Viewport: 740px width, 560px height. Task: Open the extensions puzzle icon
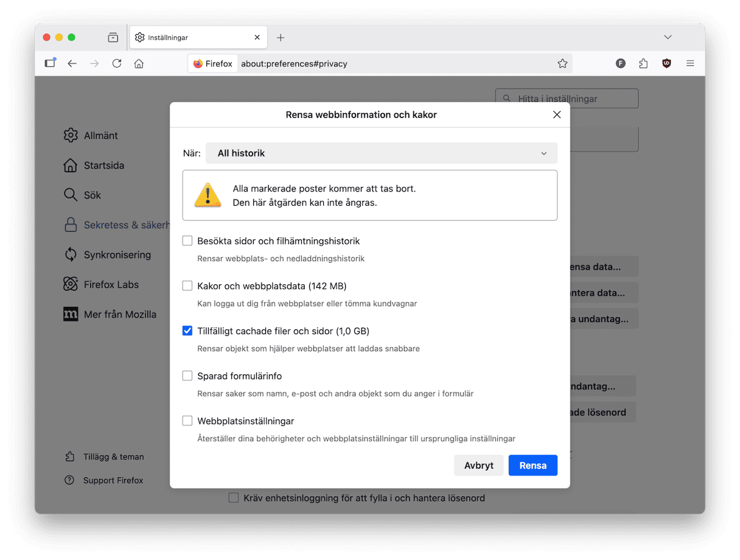coord(643,63)
